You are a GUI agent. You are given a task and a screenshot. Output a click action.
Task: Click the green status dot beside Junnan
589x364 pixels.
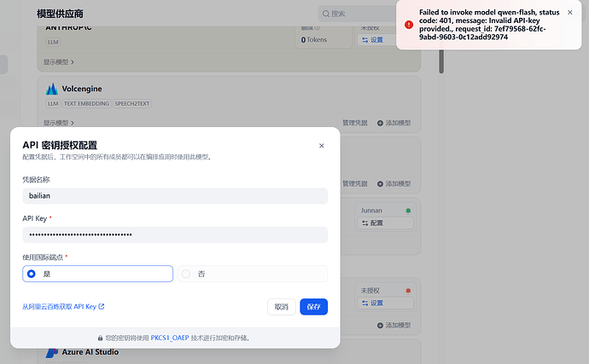408,210
